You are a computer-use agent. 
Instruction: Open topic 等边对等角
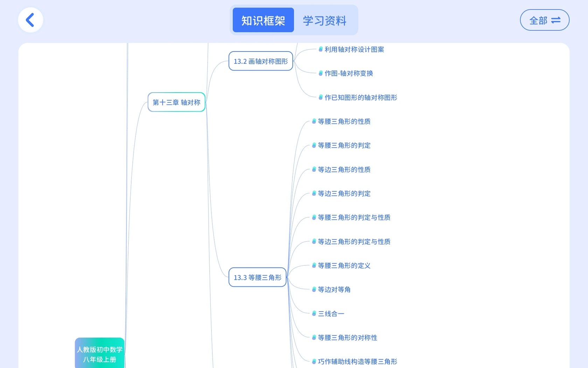point(334,289)
